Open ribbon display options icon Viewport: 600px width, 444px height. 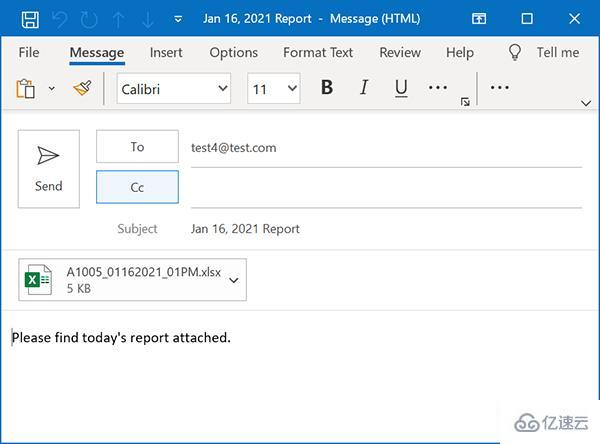(x=479, y=19)
